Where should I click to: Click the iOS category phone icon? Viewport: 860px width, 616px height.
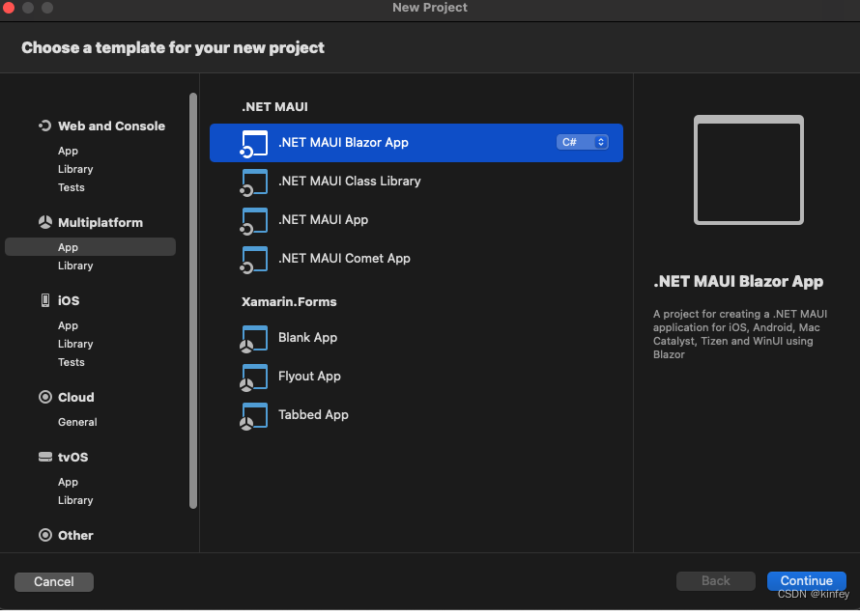coord(44,300)
